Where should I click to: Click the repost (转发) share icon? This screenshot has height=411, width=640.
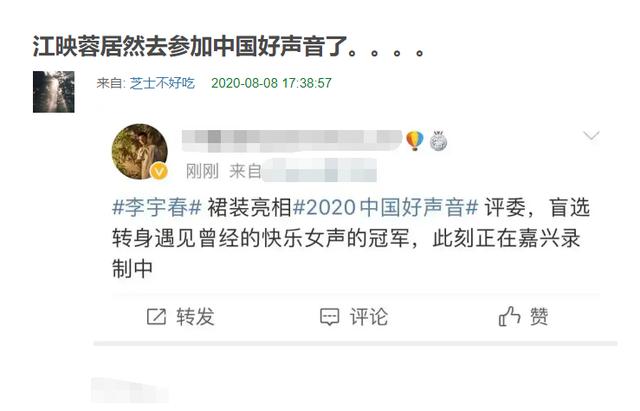point(156,317)
